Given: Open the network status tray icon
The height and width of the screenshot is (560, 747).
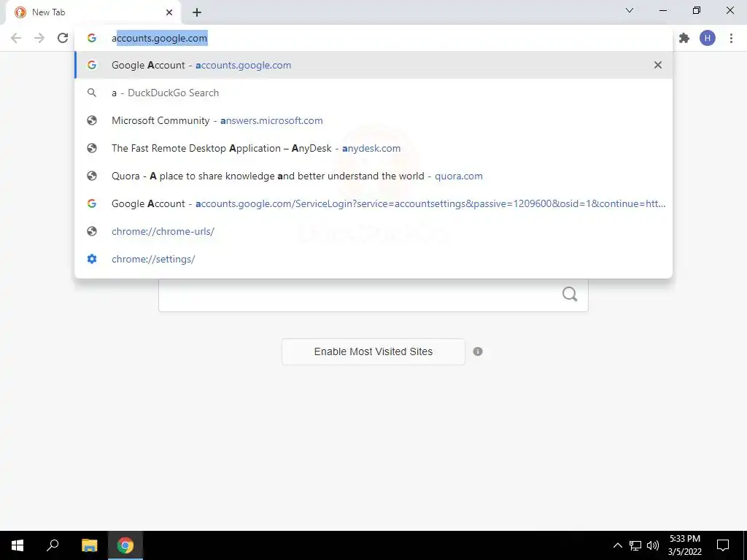Looking at the screenshot, I should (635, 545).
